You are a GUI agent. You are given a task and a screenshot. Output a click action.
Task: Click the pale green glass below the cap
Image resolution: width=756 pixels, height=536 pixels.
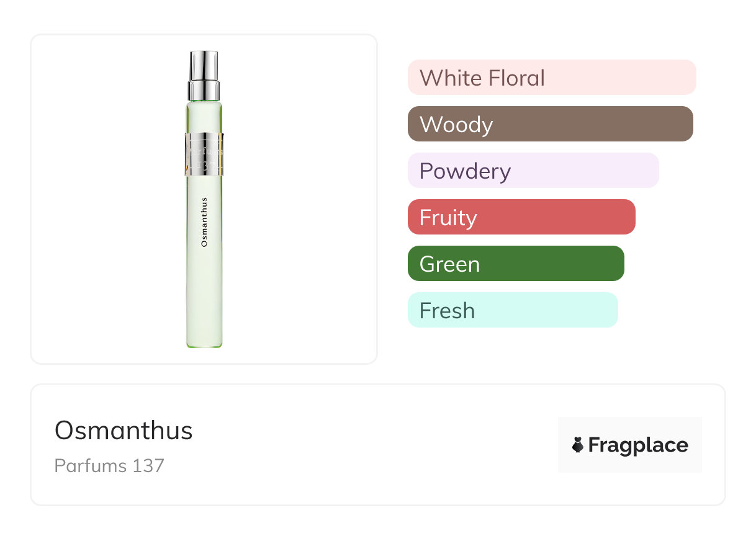pos(204,115)
